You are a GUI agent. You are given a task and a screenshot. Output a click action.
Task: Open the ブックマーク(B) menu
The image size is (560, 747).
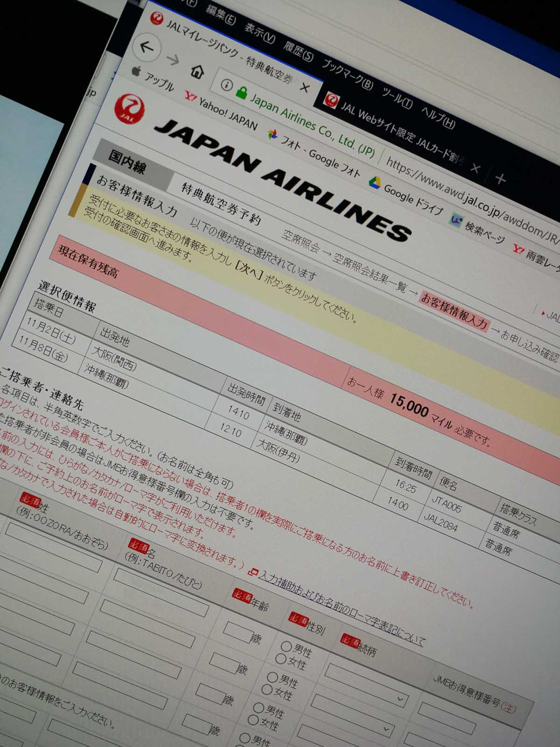(347, 74)
